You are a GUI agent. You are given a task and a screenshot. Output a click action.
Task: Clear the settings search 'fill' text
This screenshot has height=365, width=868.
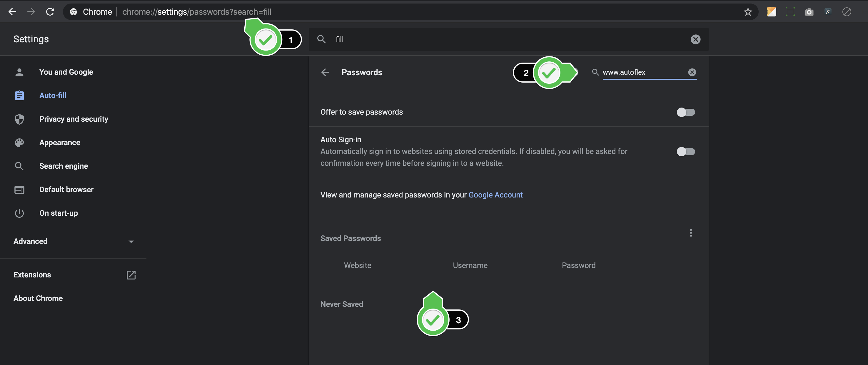(x=695, y=39)
